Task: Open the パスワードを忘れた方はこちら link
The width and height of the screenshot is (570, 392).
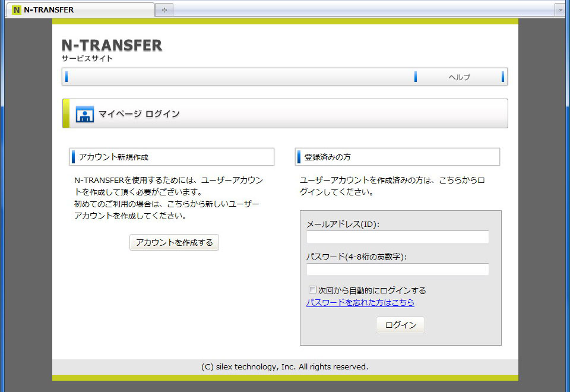Action: click(x=360, y=302)
